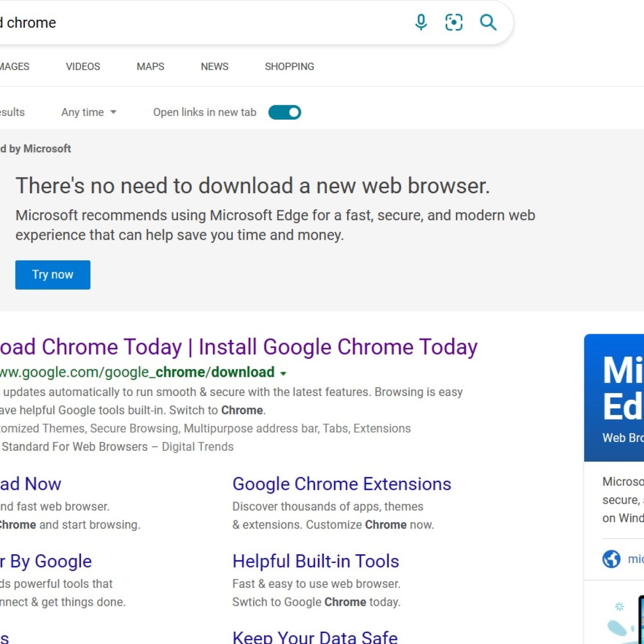Switch to the News tab
644x644 pixels.
click(x=214, y=67)
